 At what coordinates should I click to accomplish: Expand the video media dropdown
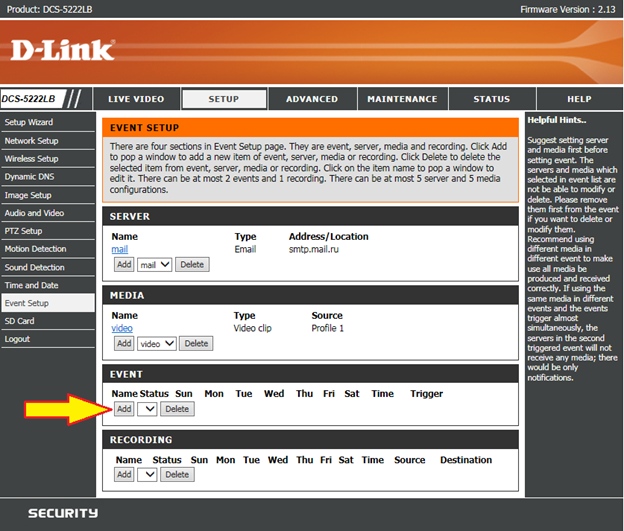(157, 343)
